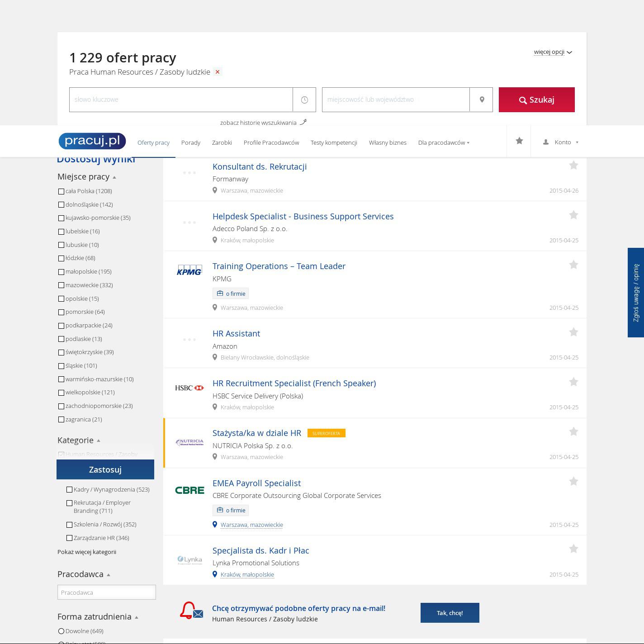Check the Zarządzanie HR checkbox

69,538
